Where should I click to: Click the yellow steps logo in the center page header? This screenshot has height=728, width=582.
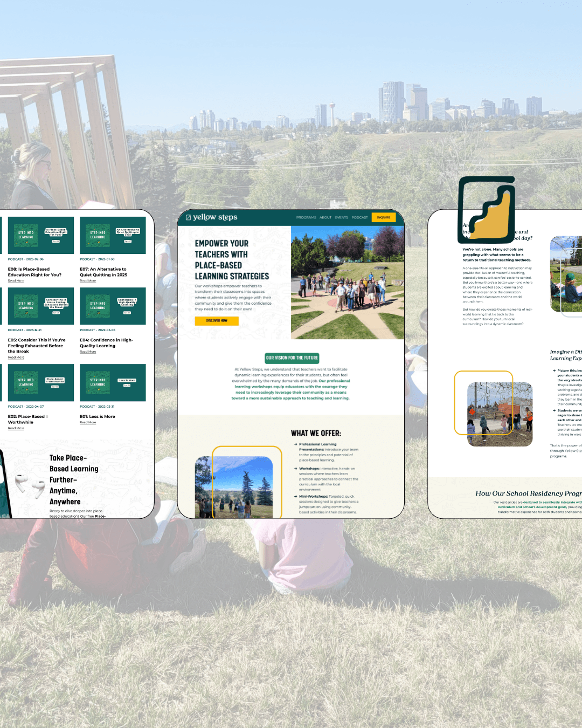point(211,217)
